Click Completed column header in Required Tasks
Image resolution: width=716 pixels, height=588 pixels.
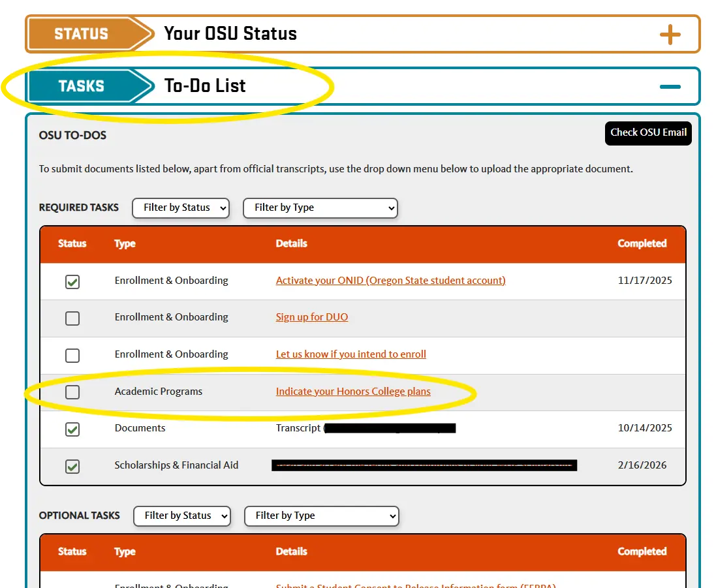642,243
